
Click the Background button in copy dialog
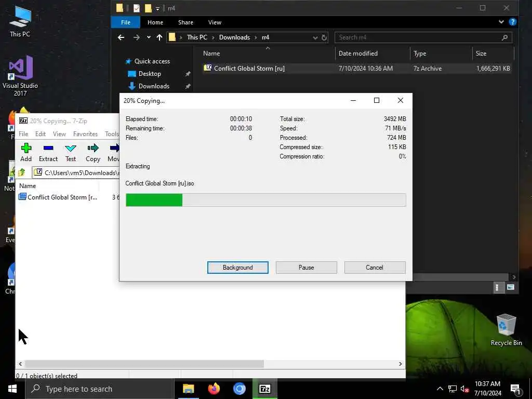[237, 268]
